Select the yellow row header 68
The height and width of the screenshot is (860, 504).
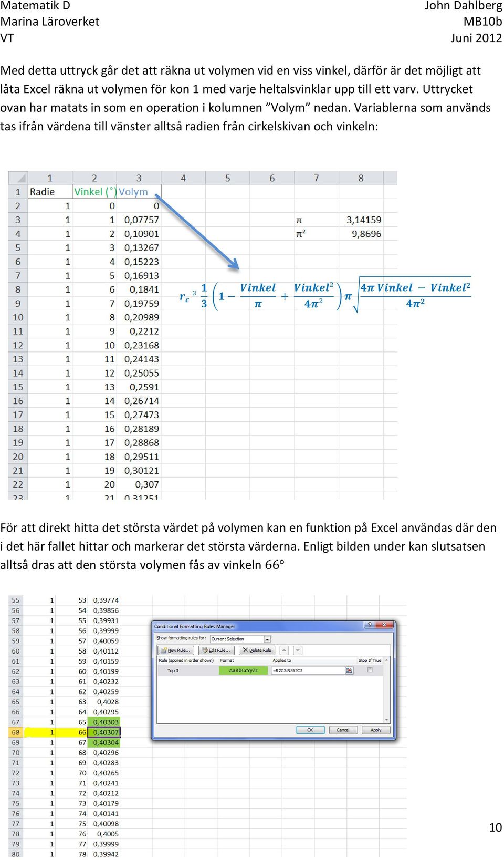click(x=16, y=732)
